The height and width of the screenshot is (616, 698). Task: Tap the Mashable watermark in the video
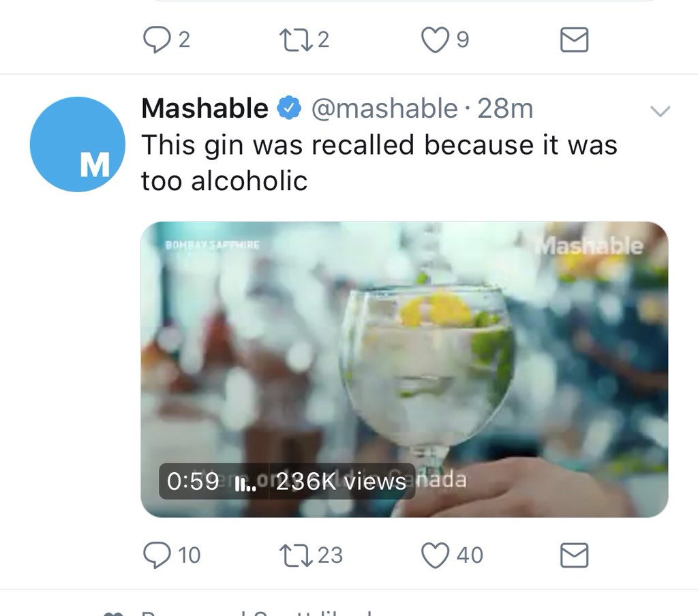[589, 246]
